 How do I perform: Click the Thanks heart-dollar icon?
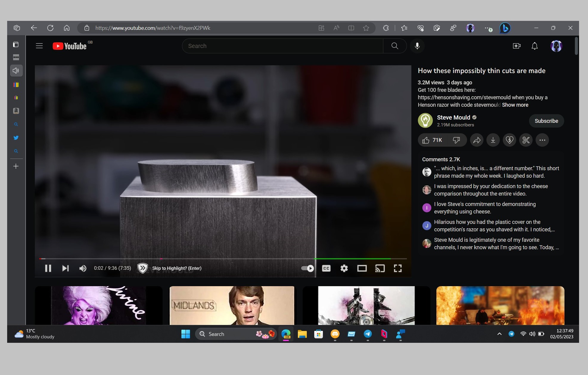click(509, 140)
